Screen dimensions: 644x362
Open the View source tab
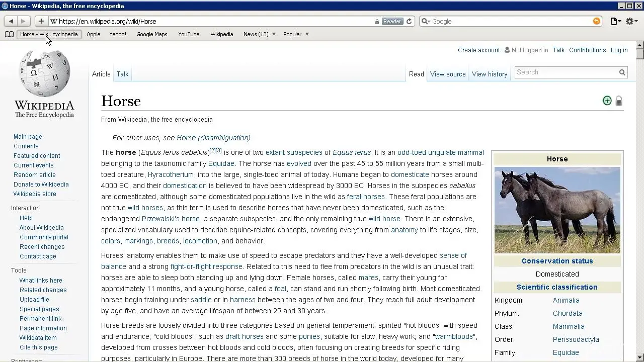pos(448,74)
